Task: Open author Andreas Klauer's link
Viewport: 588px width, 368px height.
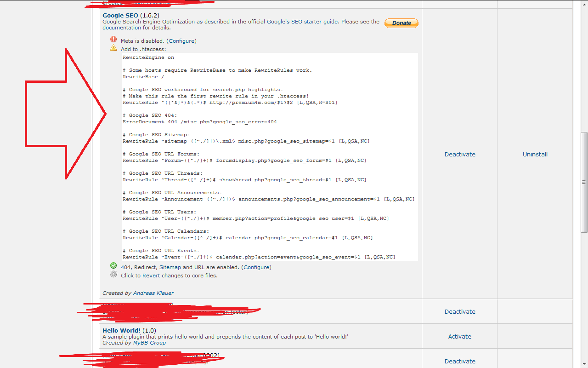Action: tap(153, 293)
